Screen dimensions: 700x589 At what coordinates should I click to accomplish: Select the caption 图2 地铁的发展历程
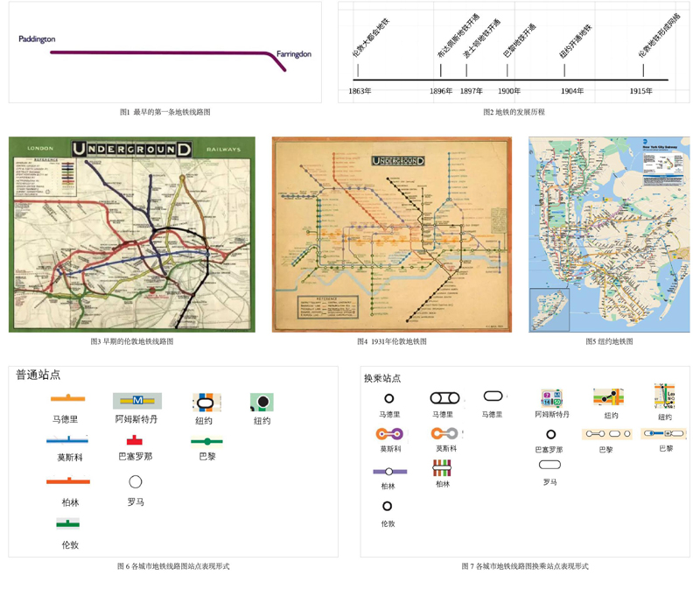[514, 112]
